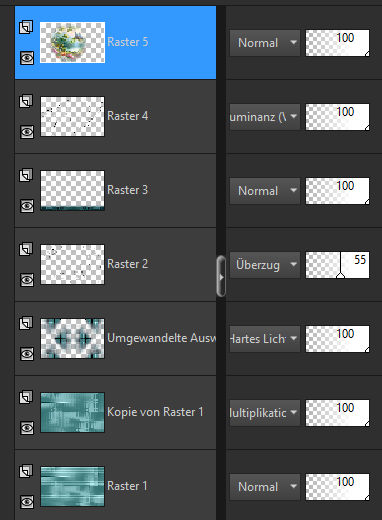
Task: Select the Raster 5 layer thumbnail
Action: click(72, 42)
